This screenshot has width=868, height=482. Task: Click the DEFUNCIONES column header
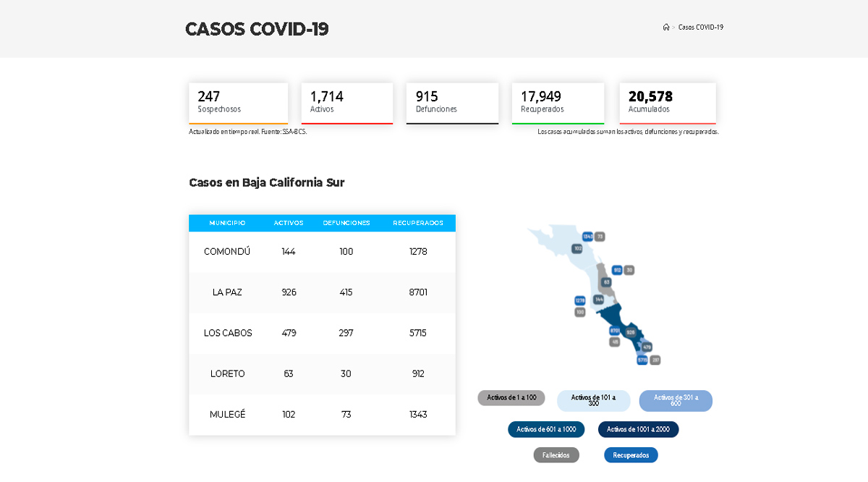click(x=346, y=223)
